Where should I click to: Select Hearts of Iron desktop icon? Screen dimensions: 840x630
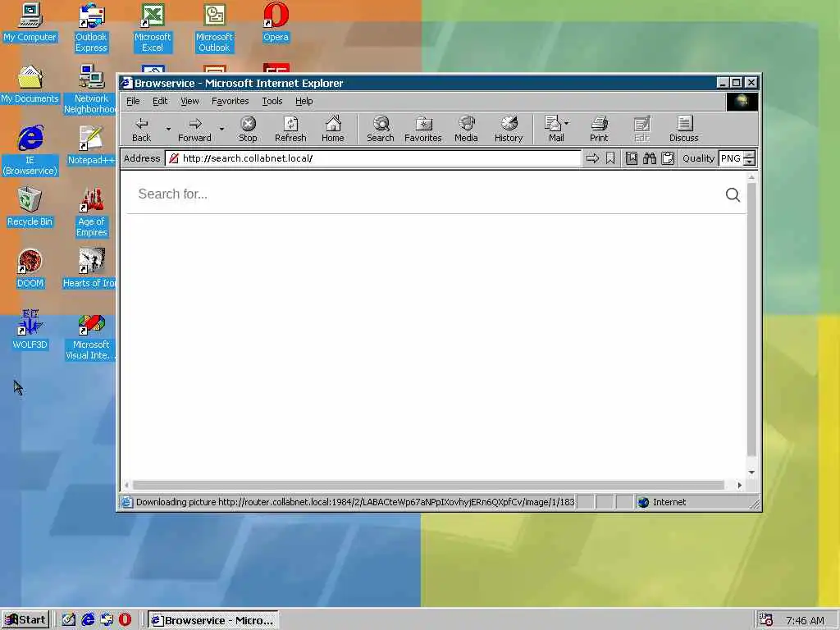pos(91,269)
